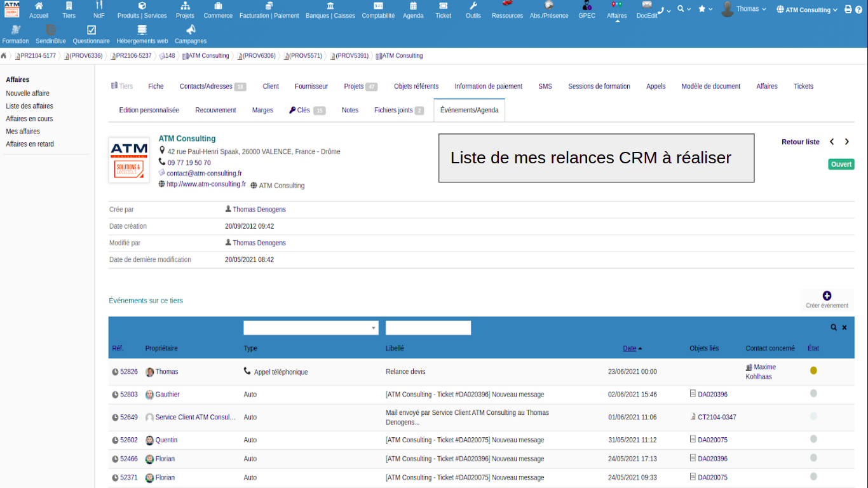Expand the top bar search dropdown
Screen dimensions: 868x488
(x=684, y=9)
